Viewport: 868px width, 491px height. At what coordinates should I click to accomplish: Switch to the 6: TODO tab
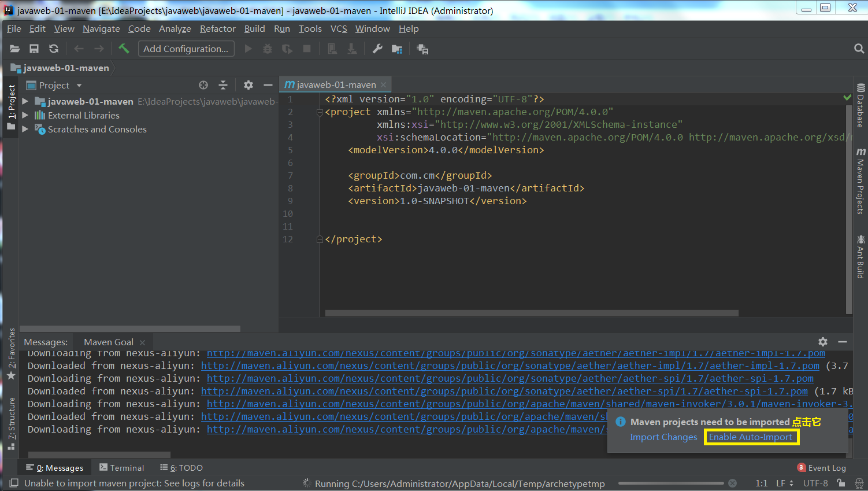click(181, 468)
